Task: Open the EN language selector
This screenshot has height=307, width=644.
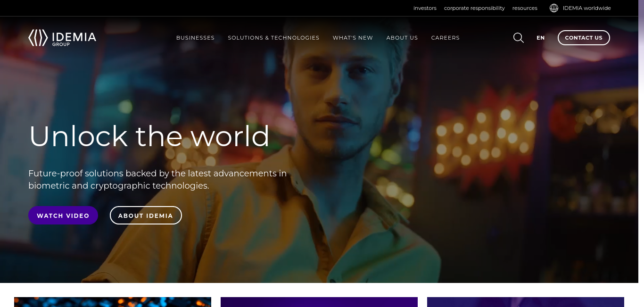Action: coord(541,38)
